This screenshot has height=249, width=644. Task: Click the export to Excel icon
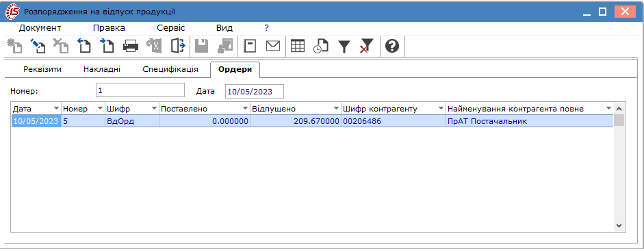[155, 46]
